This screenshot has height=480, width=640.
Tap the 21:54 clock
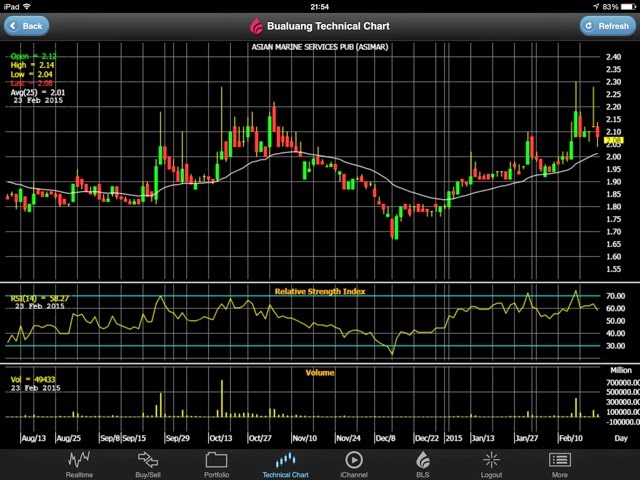click(320, 7)
